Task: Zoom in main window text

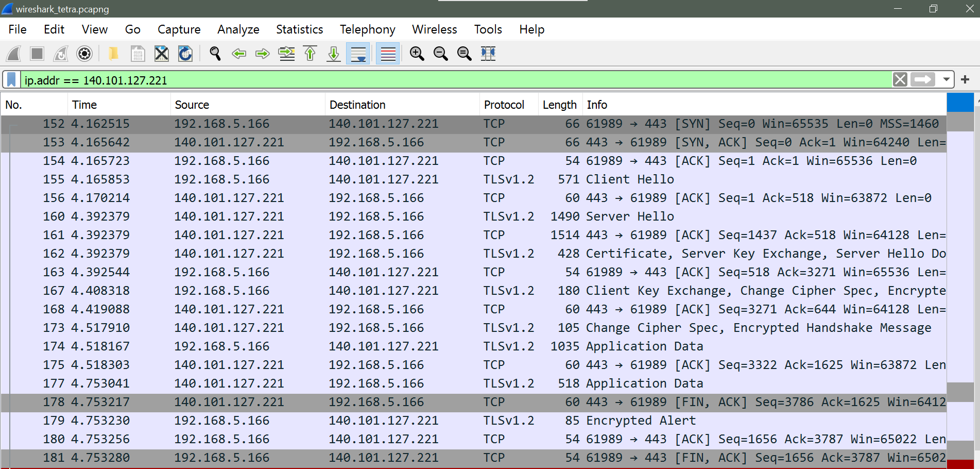Action: pos(417,54)
